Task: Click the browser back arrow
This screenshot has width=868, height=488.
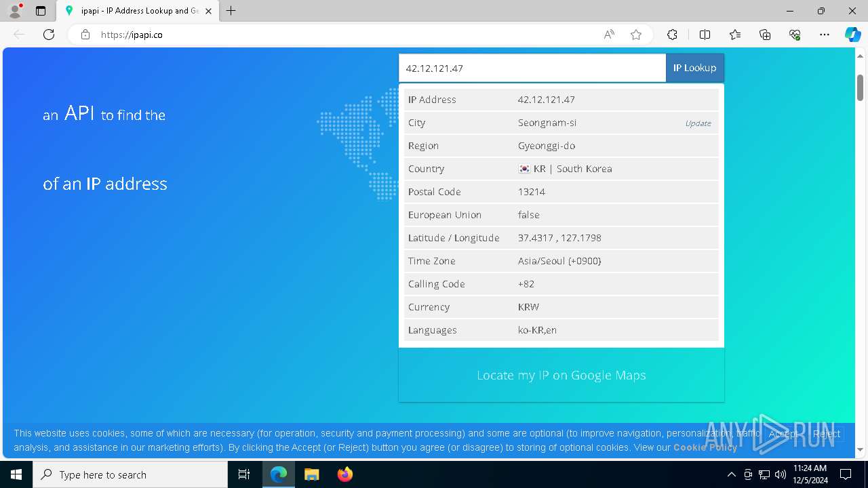Action: tap(19, 35)
